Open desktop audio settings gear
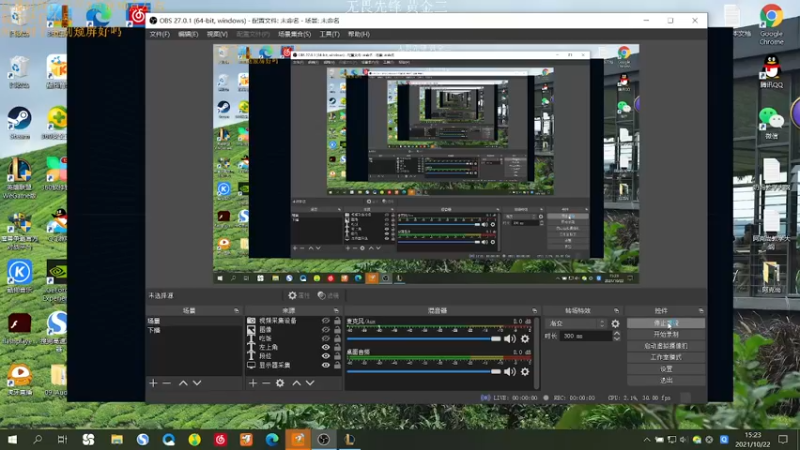800x450 pixels. coord(525,371)
